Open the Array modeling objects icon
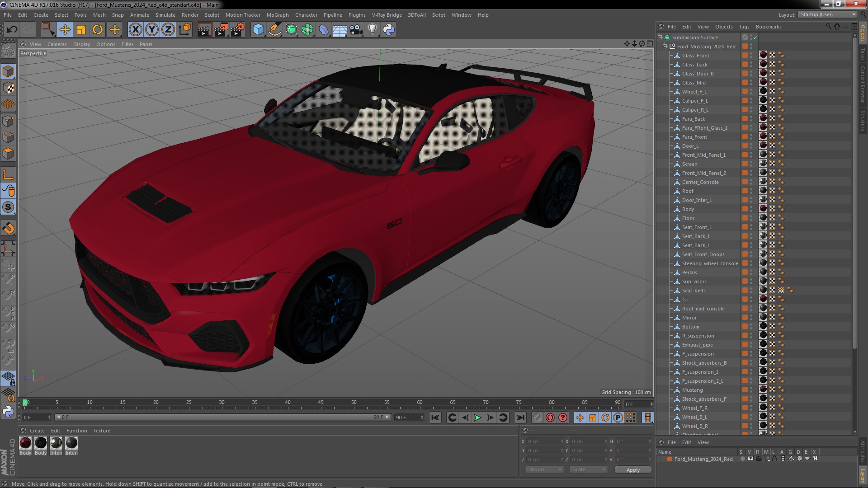868x488 pixels. point(307,30)
